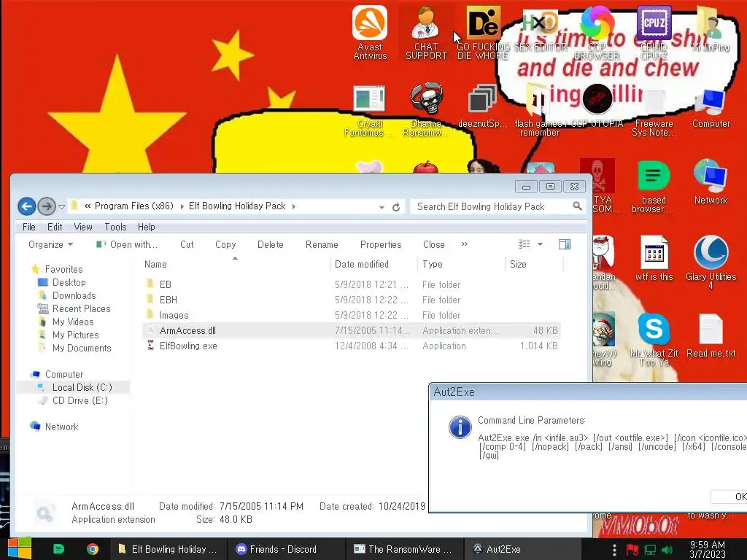Click the Explorer back arrow button
This screenshot has width=747, height=560.
[x=27, y=206]
